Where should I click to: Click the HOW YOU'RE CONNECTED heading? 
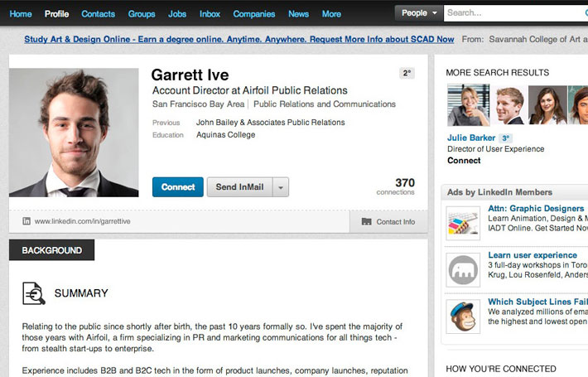coord(501,369)
